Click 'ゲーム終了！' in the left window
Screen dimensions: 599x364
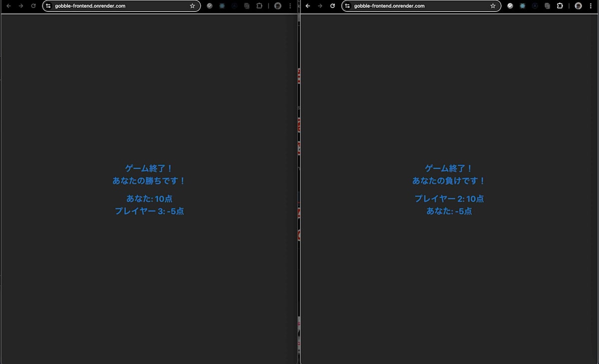[149, 169]
